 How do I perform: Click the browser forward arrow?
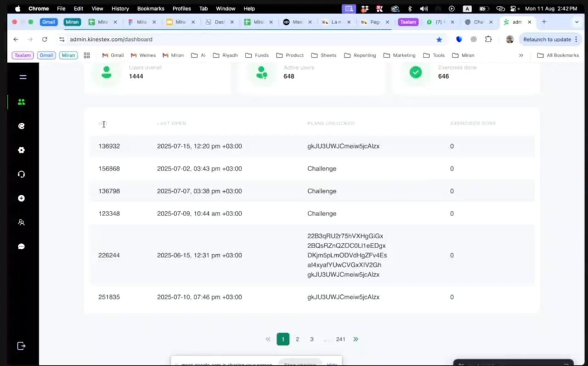pos(30,40)
